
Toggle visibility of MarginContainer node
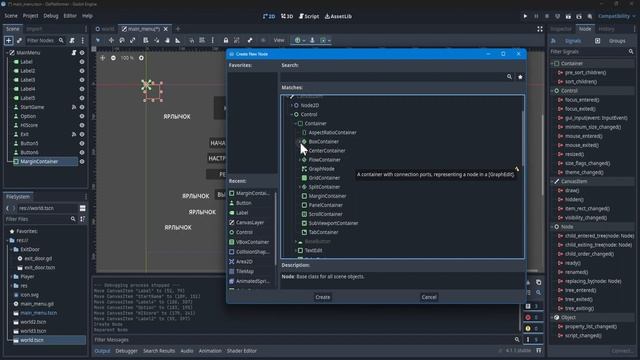pyautogui.click(x=82, y=162)
